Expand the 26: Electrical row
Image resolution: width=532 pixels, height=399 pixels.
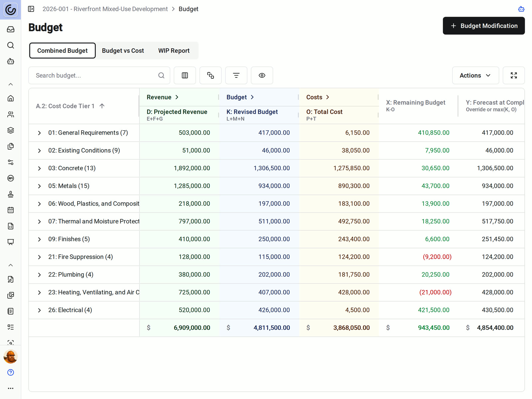click(x=39, y=310)
